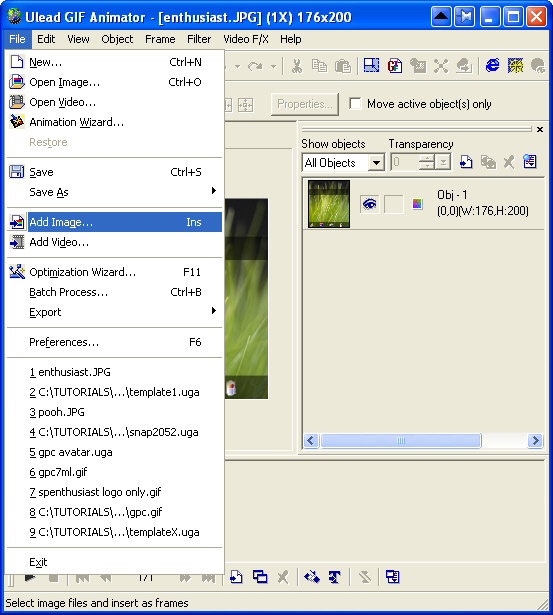This screenshot has width=553, height=615.
Task: Open the Video F/X menu
Action: 246,39
